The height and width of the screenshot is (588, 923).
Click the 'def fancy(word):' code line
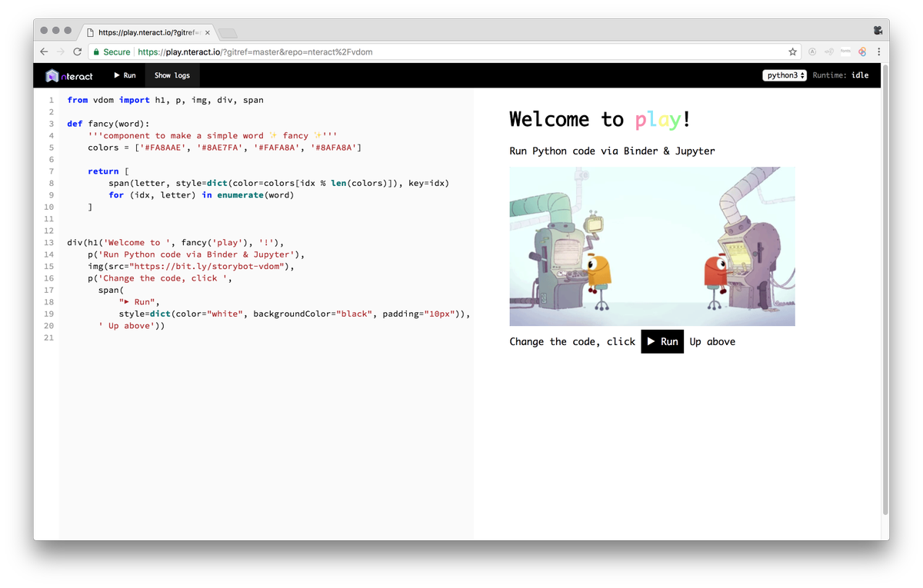point(108,124)
